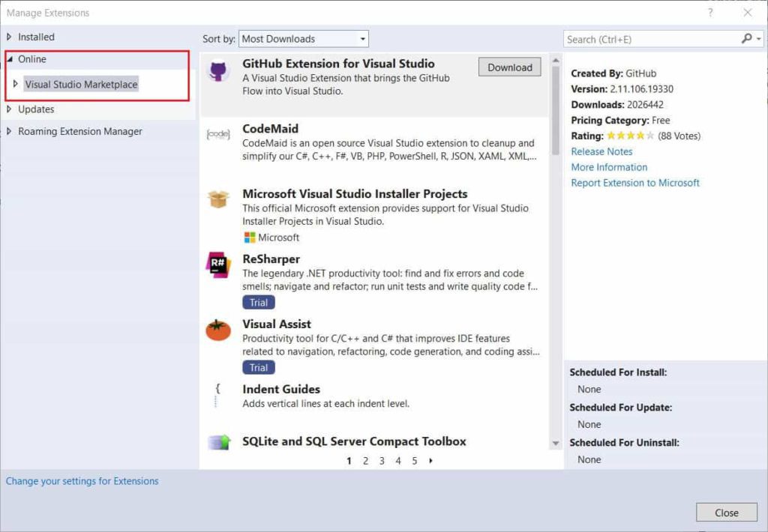Select the Updates tree item
768x532 pixels.
click(x=36, y=109)
